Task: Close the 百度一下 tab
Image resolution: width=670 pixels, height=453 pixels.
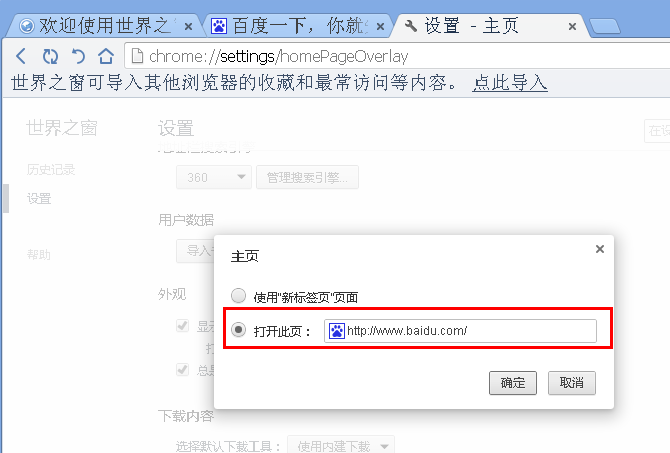Action: [380, 27]
